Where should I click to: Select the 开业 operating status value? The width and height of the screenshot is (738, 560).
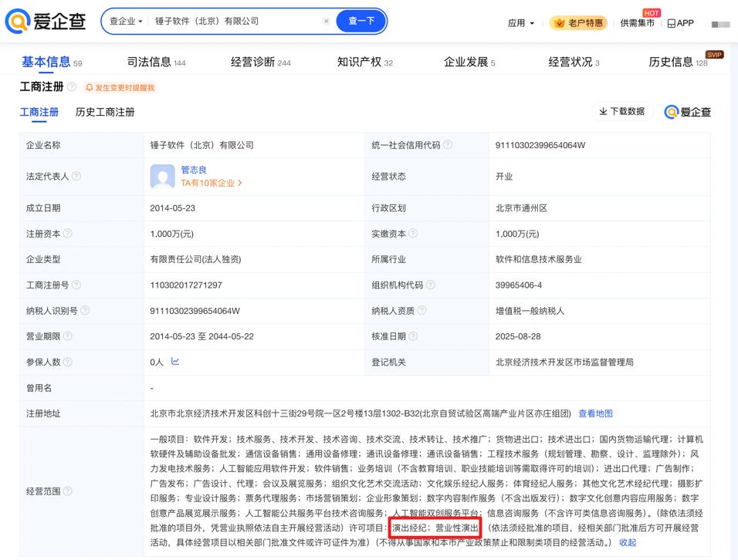504,177
